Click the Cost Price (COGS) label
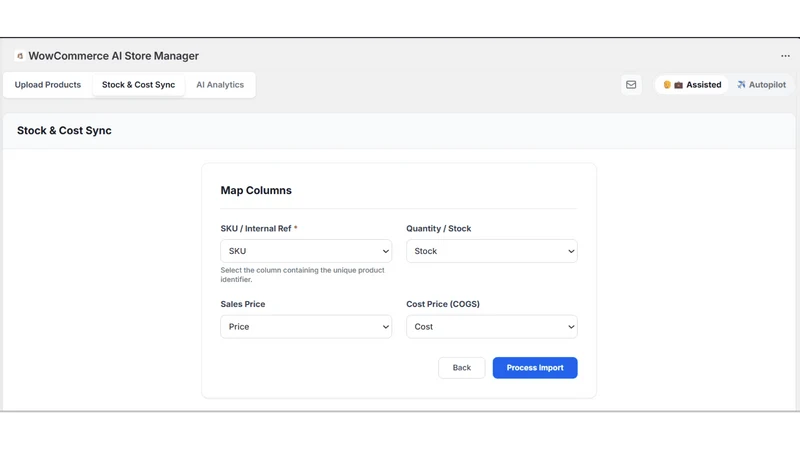The image size is (800, 450). (443, 304)
